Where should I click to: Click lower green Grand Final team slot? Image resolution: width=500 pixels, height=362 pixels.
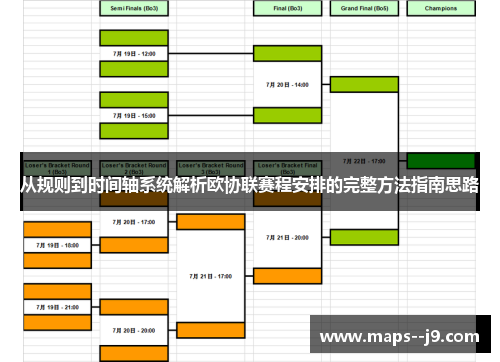tap(364, 237)
